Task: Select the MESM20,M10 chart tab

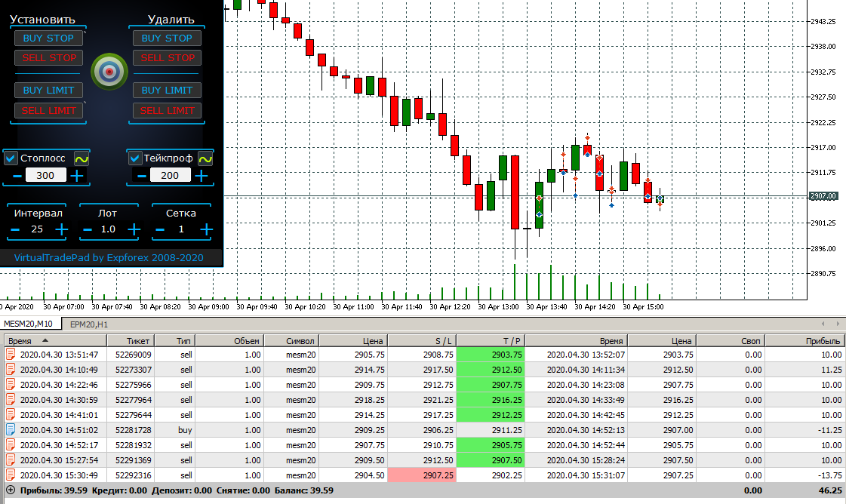Action: pos(29,324)
